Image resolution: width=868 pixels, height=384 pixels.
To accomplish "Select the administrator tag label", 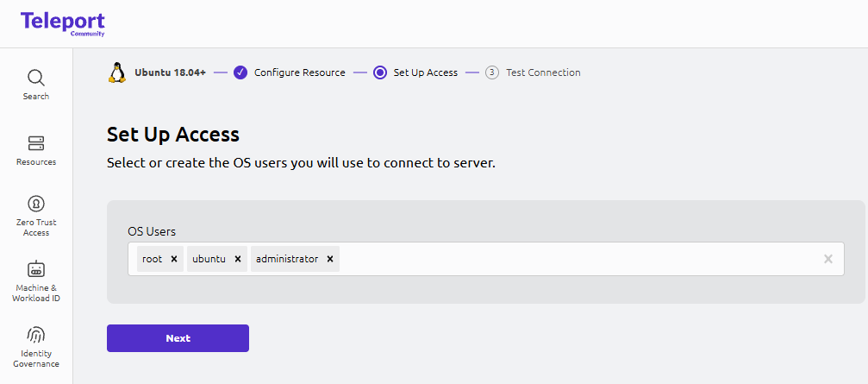I will 287,259.
